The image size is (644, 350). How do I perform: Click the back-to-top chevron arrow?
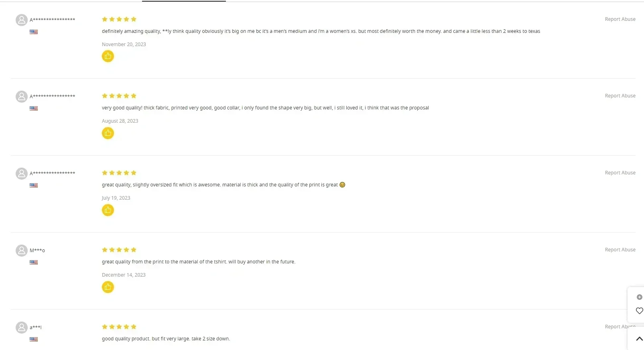coord(640,339)
